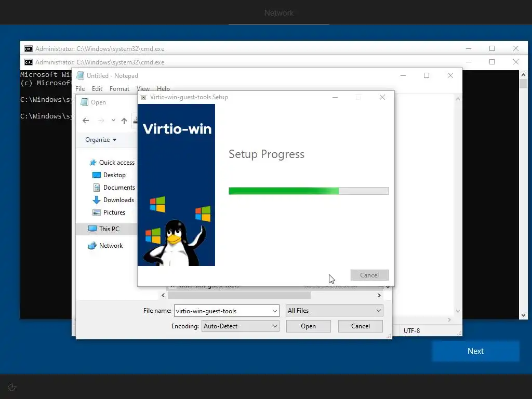Close the Virtio-win setup window
532x399 pixels.
point(382,97)
